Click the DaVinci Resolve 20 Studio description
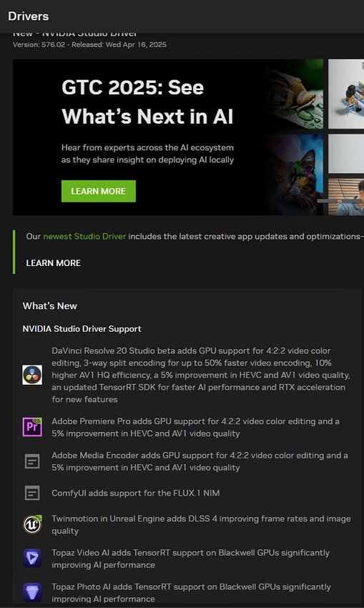The width and height of the screenshot is (364, 608). [x=201, y=375]
